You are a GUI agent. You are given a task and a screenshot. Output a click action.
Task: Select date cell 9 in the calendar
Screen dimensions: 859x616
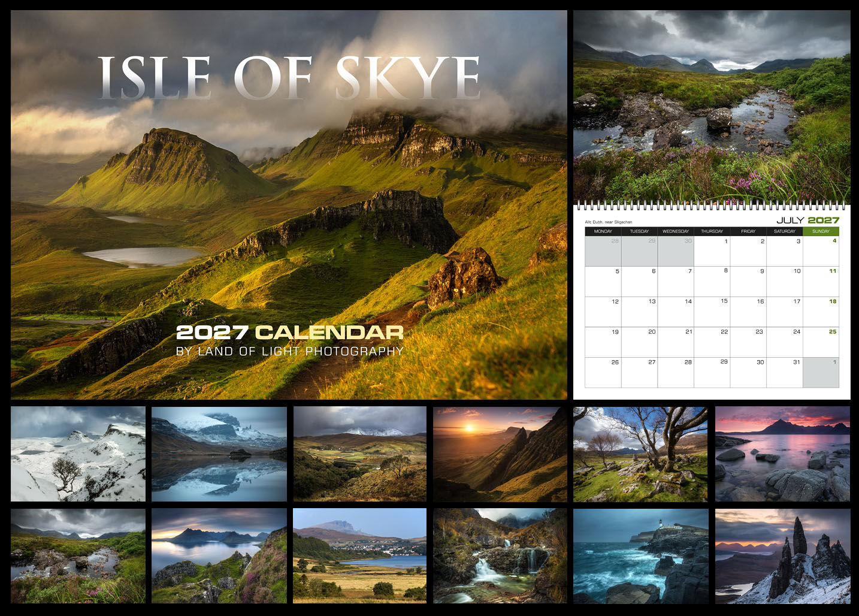click(x=748, y=282)
